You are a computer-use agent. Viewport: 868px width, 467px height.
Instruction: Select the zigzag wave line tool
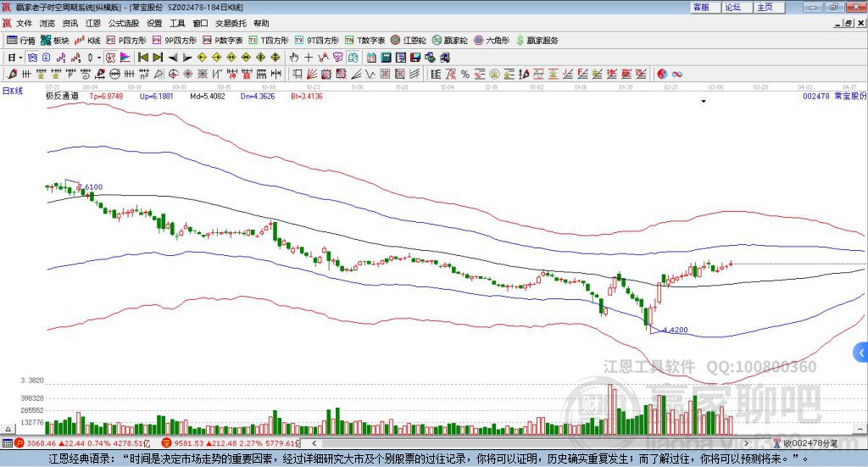click(x=370, y=74)
